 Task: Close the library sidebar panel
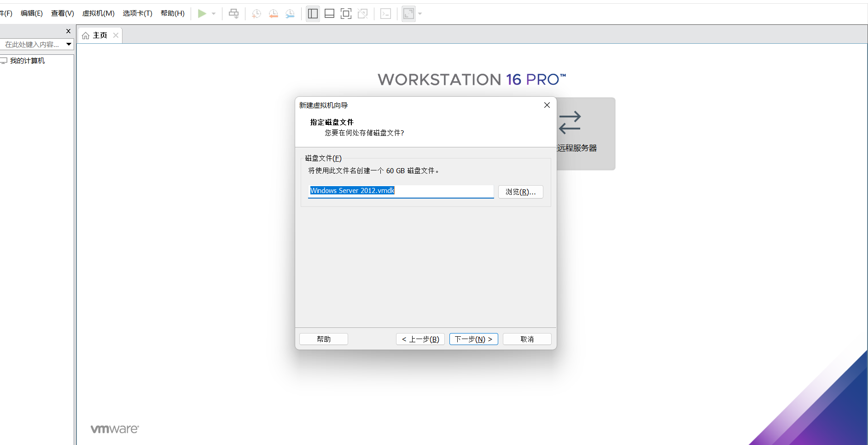coord(69,31)
